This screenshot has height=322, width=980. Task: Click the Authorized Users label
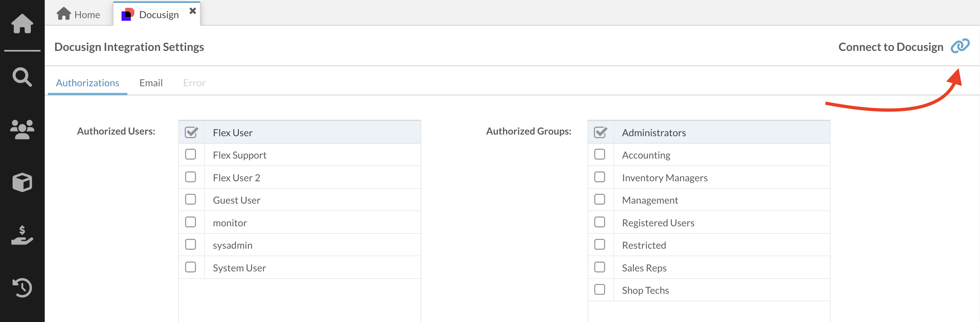click(116, 131)
